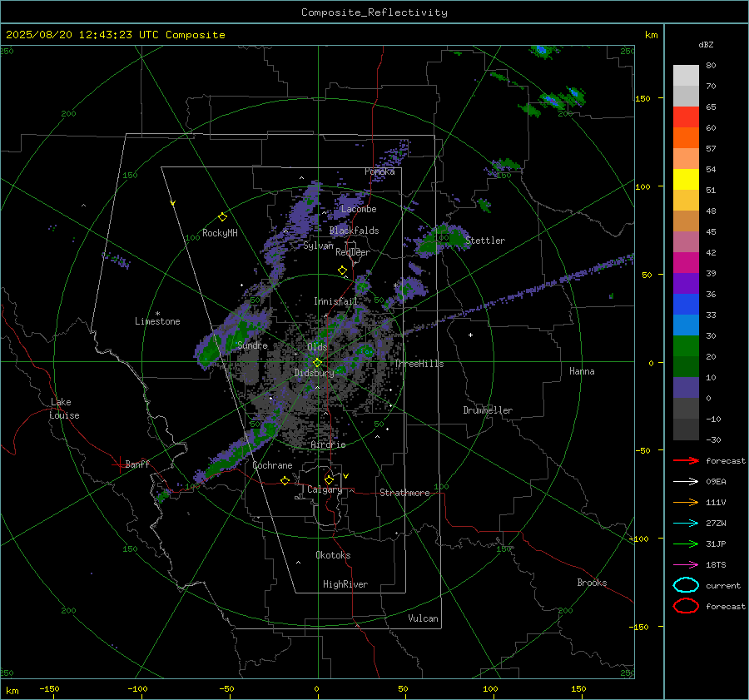Click the Cochrane town label

[x=272, y=465]
